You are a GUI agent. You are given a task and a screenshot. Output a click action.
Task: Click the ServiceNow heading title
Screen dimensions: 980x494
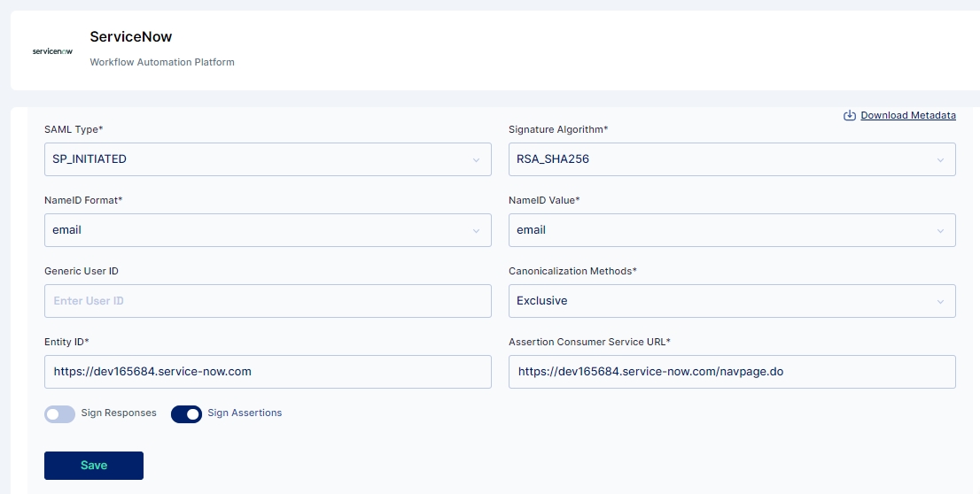(x=130, y=36)
